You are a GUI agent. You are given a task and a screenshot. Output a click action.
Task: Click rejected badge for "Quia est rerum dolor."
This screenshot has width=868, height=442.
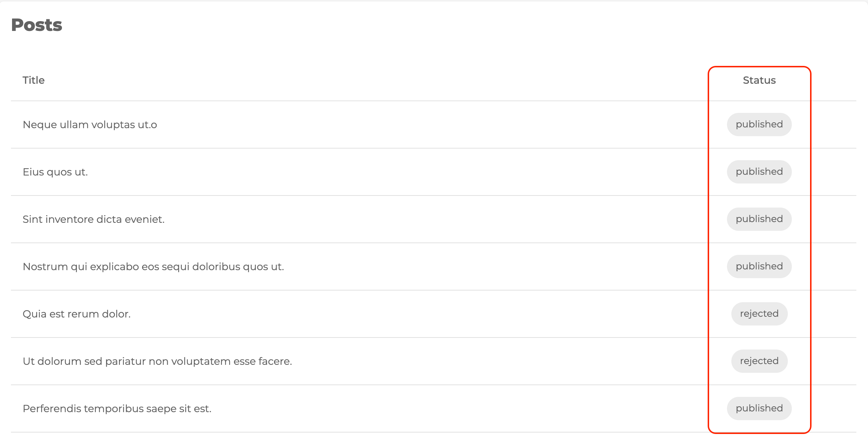click(x=759, y=314)
